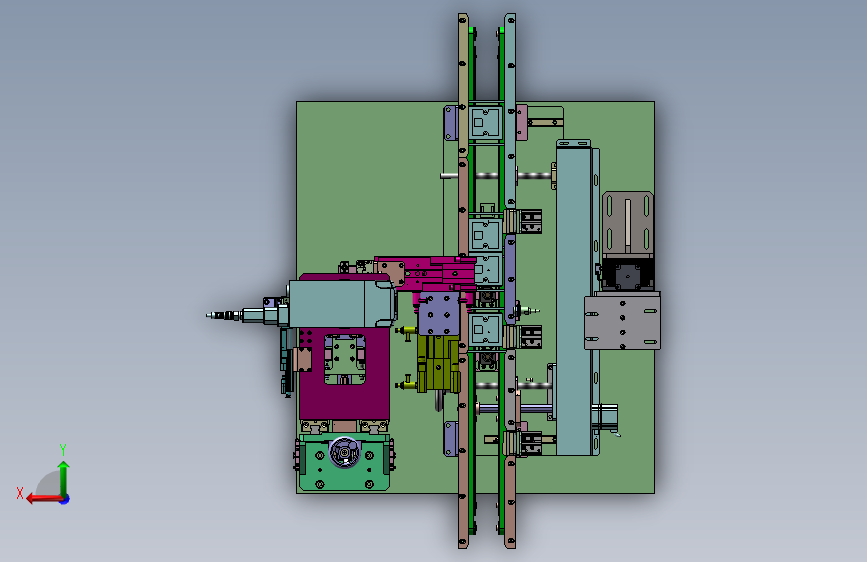Image resolution: width=867 pixels, height=562 pixels.
Task: Click the red X label beside the triad
Action: [x=20, y=493]
